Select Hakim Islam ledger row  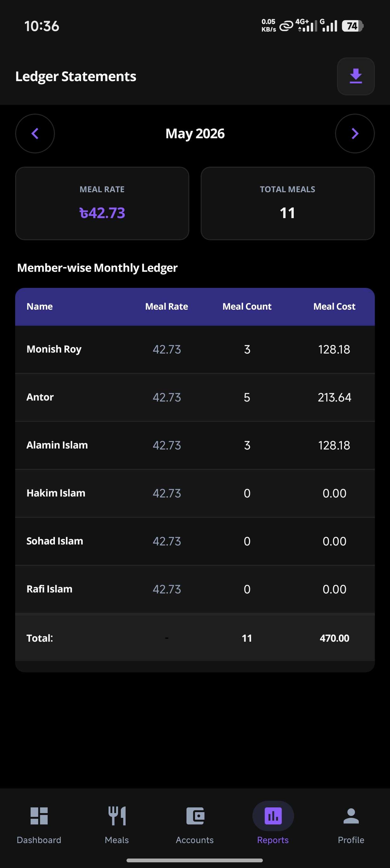click(x=195, y=493)
